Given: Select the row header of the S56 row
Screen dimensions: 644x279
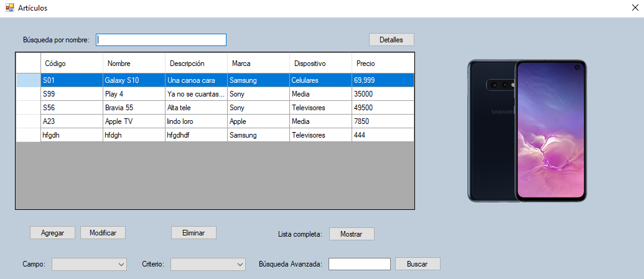Looking at the screenshot, I should pos(29,108).
